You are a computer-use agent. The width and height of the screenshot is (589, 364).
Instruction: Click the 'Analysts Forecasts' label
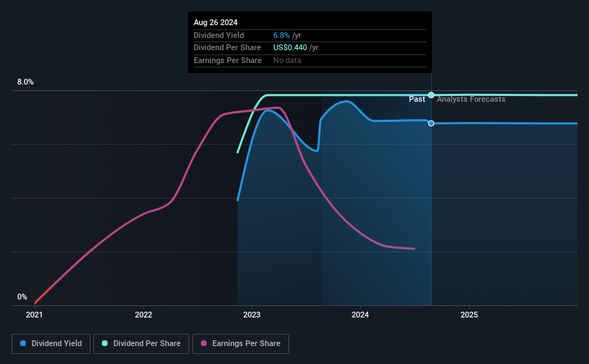tap(471, 99)
